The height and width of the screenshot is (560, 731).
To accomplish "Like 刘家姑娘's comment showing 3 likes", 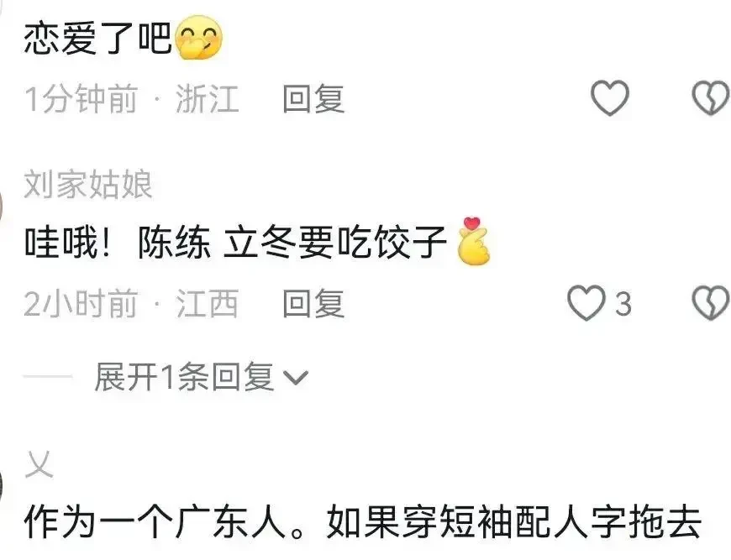I will (x=586, y=303).
